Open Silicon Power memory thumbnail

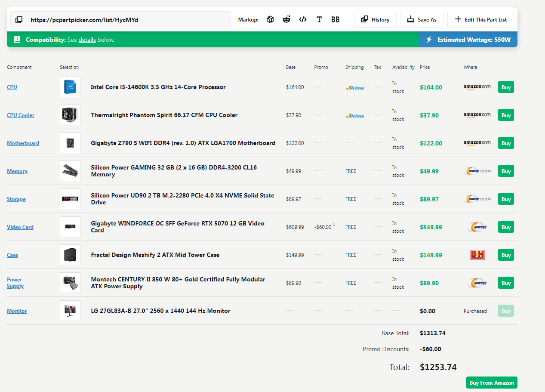point(70,171)
